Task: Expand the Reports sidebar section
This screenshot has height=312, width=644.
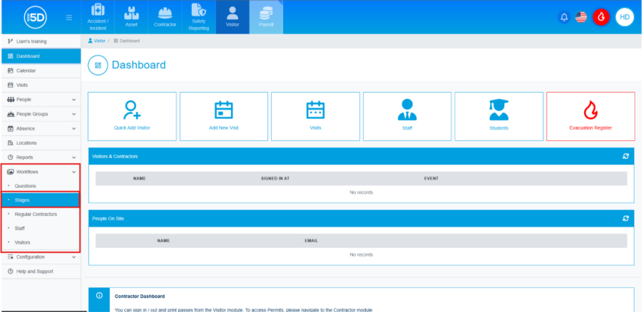Action: [x=41, y=157]
